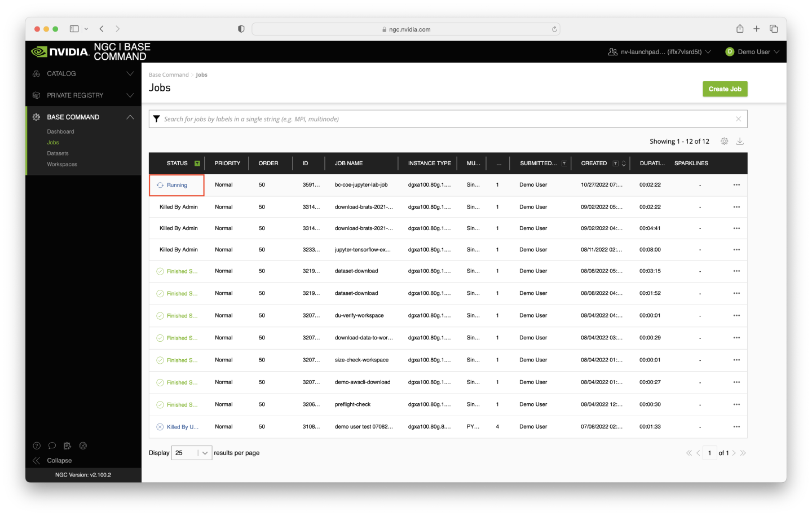
Task: Go to last page double-arrow icon
Action: tap(743, 453)
